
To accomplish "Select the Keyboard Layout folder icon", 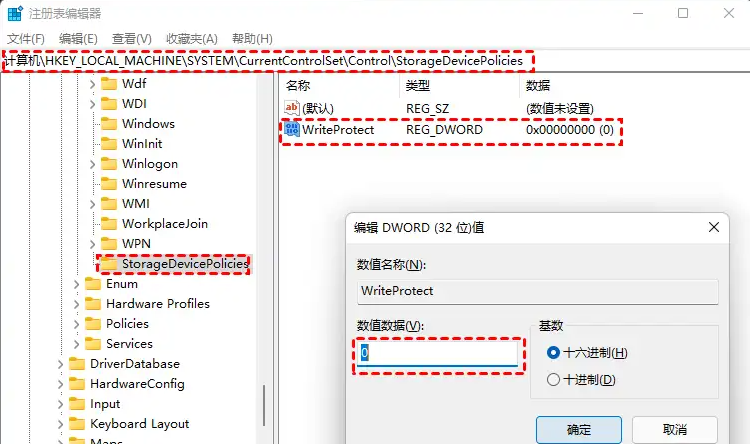I will [x=77, y=424].
